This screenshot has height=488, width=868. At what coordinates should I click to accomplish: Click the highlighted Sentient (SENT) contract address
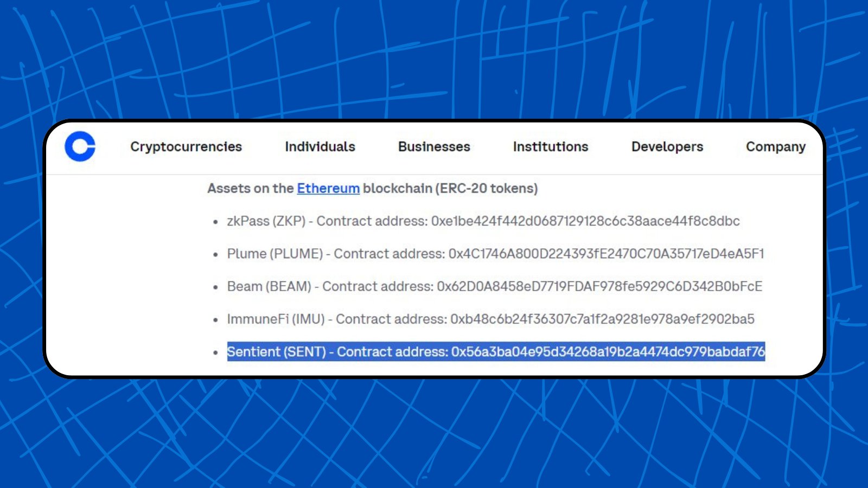coord(496,351)
